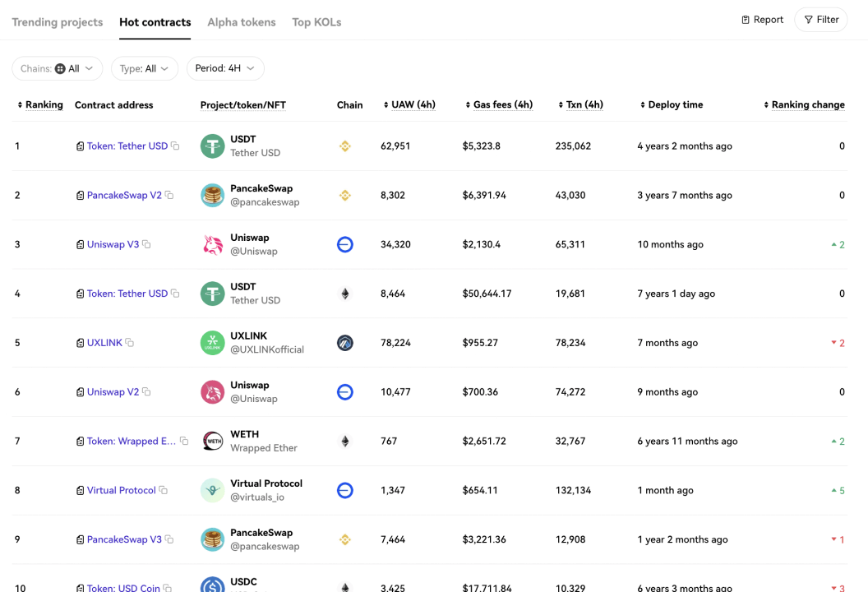This screenshot has width=868, height=592.
Task: Copy the UXLINK contract address
Action: (x=130, y=342)
